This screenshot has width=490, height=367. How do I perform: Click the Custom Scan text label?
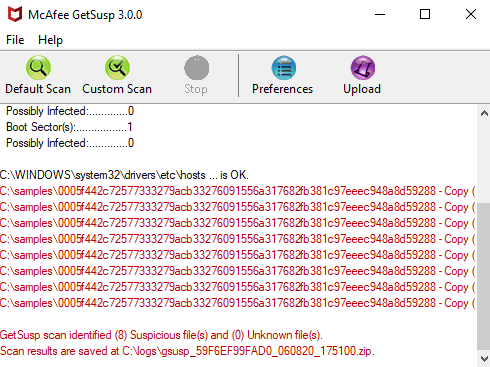point(117,89)
